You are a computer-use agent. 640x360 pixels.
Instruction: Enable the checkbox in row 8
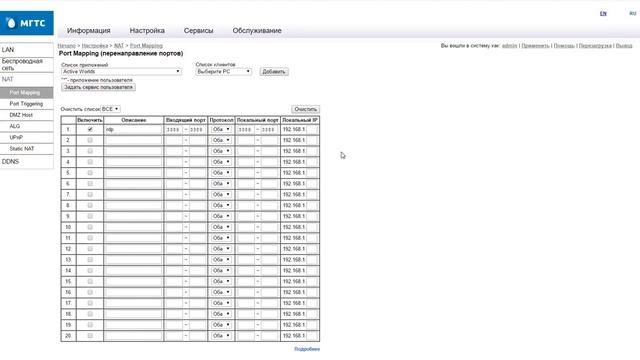click(90, 205)
